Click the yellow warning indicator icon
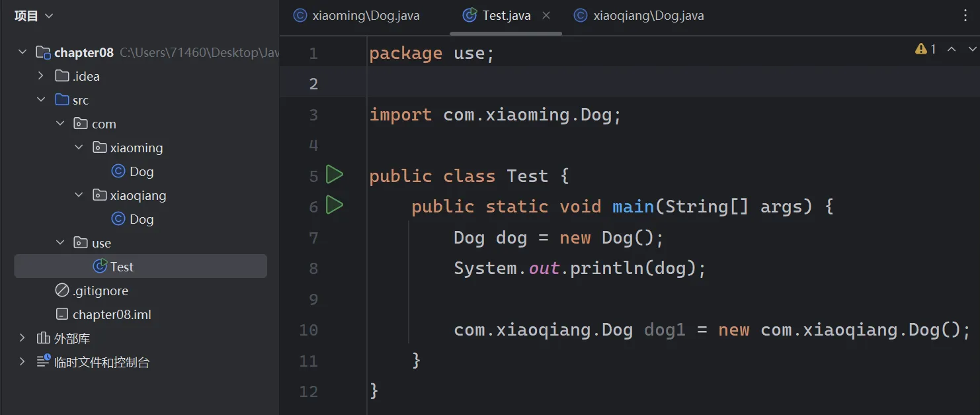 [x=920, y=49]
